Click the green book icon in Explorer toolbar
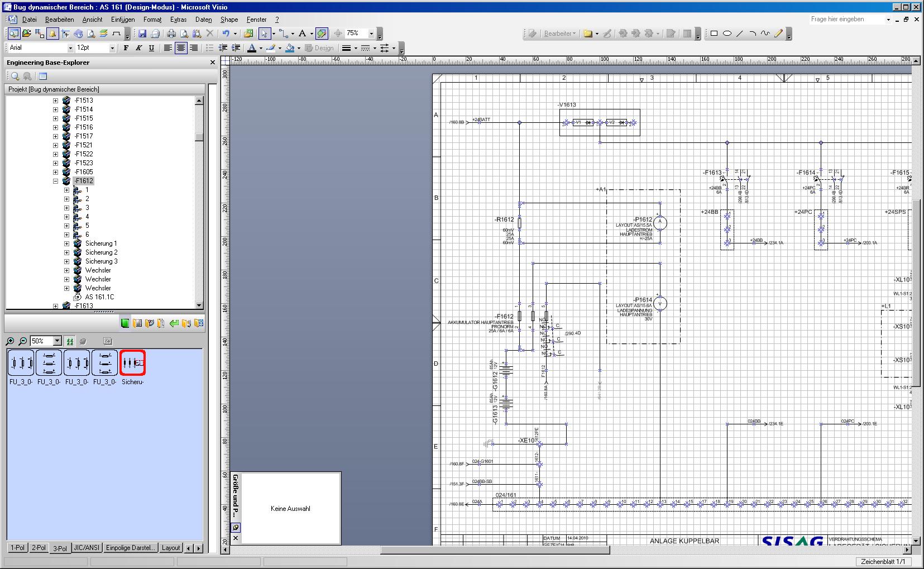Image resolution: width=924 pixels, height=569 pixels. (125, 323)
